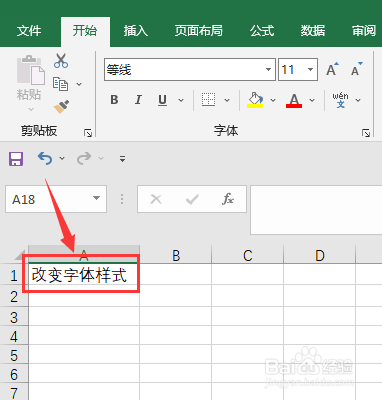Select column C header
This screenshot has width=382, height=400.
(x=247, y=255)
